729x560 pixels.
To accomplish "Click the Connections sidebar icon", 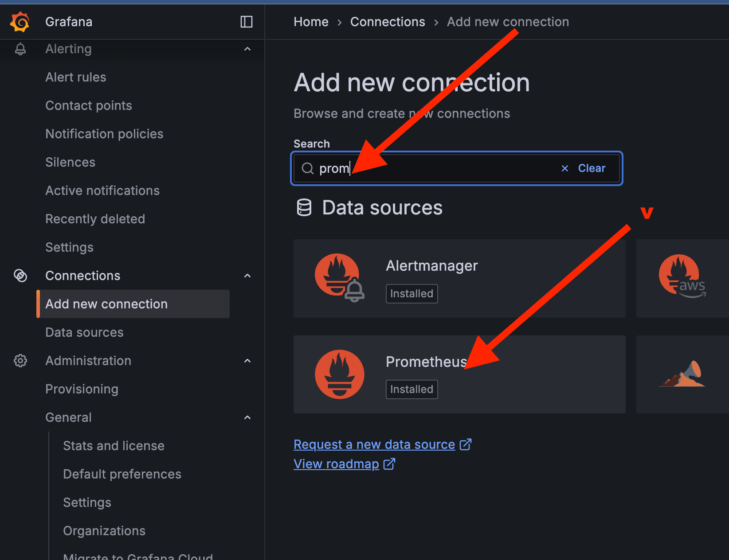I will 20,275.
